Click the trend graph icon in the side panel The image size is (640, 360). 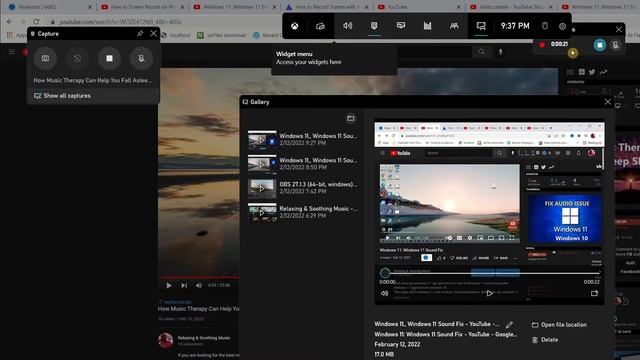click(603, 72)
